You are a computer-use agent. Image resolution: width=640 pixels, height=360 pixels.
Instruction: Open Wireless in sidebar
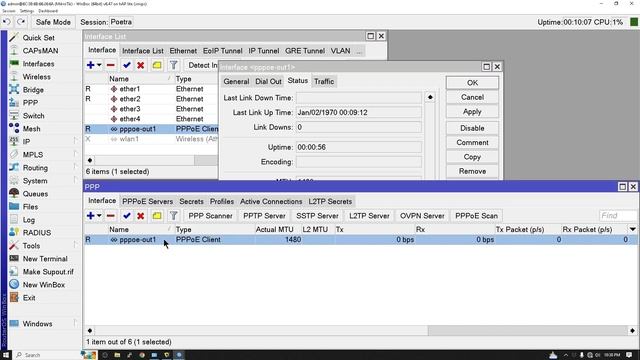pos(36,77)
